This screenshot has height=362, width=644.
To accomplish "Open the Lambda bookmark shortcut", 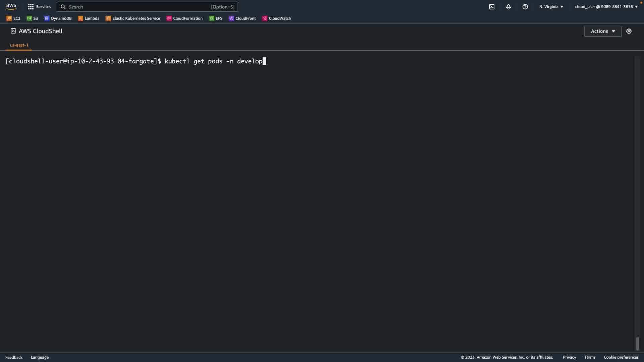I will [89, 18].
